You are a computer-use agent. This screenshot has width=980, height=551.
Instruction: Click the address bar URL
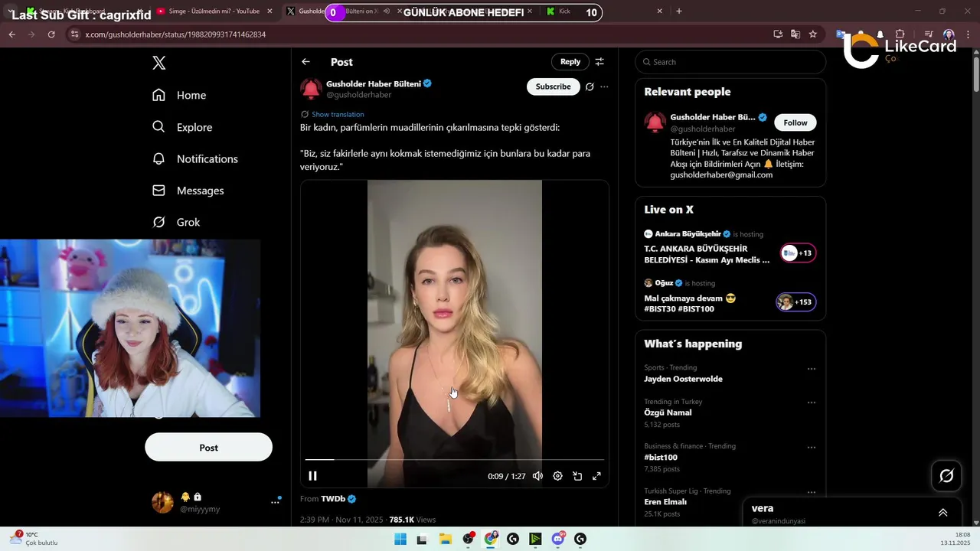tap(175, 34)
